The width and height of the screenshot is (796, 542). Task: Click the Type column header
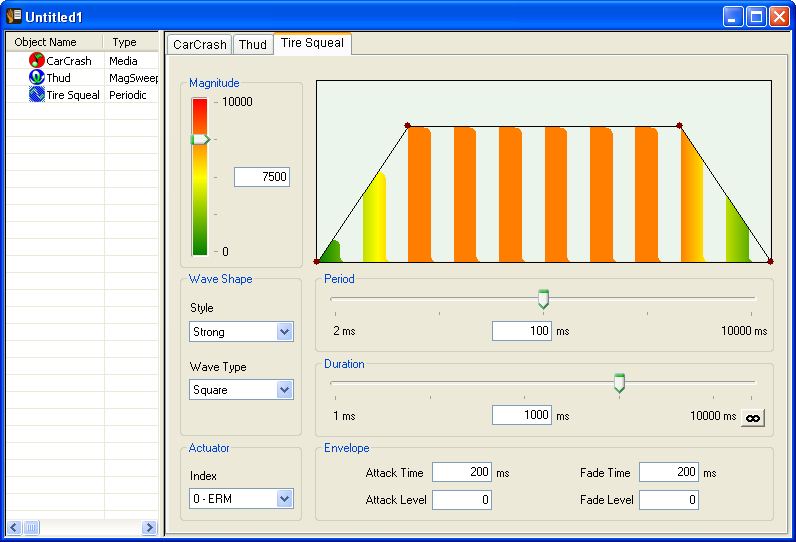[x=131, y=42]
